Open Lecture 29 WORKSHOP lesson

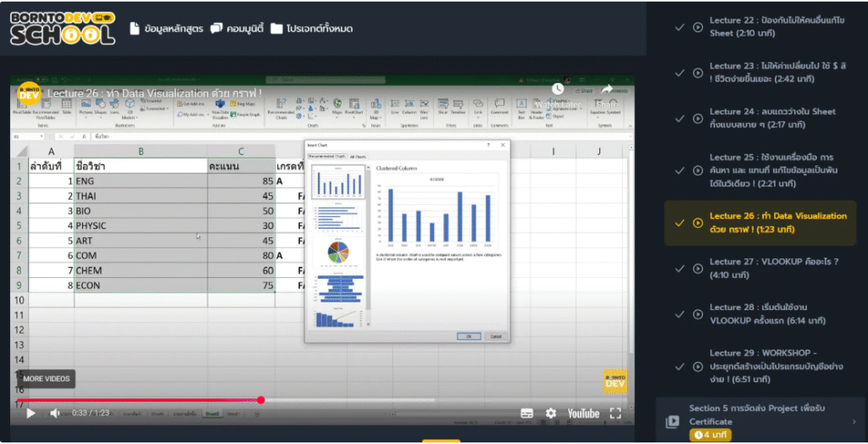(773, 365)
